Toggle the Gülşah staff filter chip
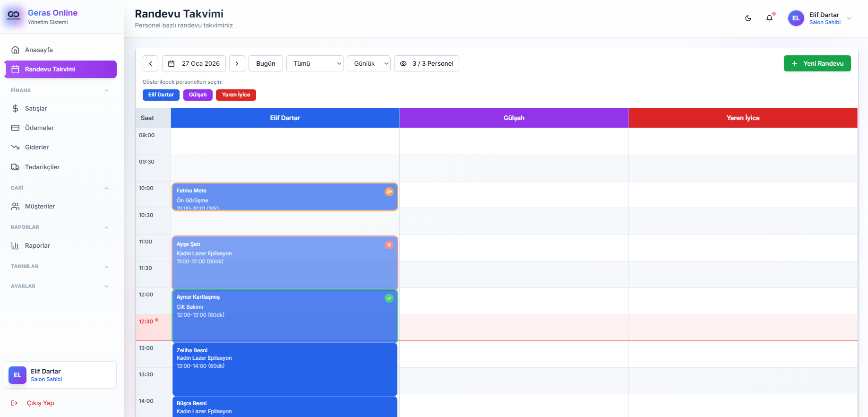 click(198, 95)
